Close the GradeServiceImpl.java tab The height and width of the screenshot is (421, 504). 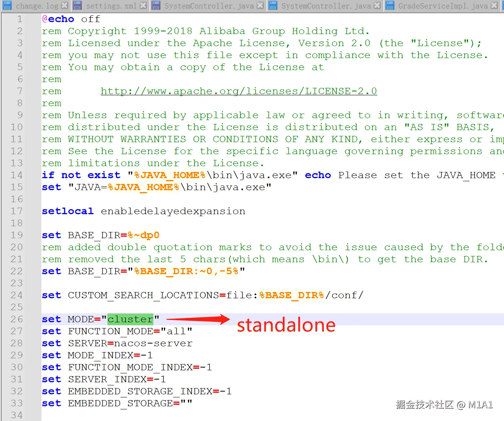(x=494, y=5)
